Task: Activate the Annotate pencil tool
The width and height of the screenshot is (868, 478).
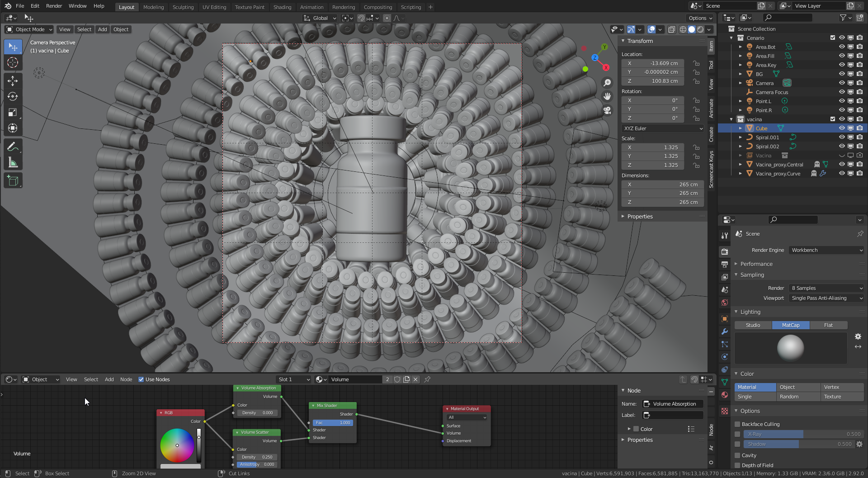Action: [x=13, y=147]
